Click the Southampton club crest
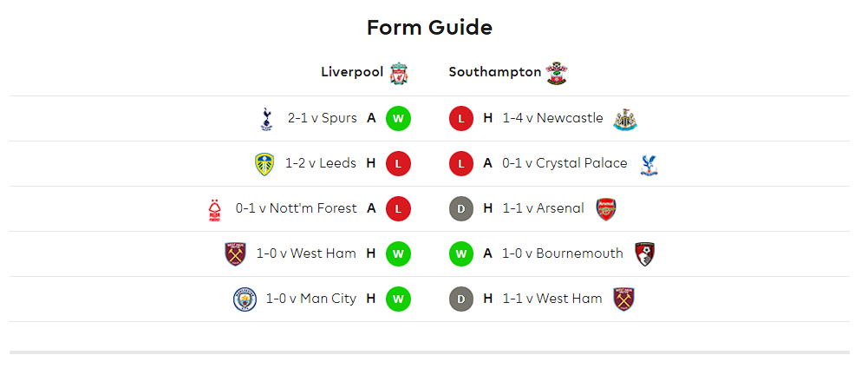Image resolution: width=868 pixels, height=375 pixels. (557, 73)
